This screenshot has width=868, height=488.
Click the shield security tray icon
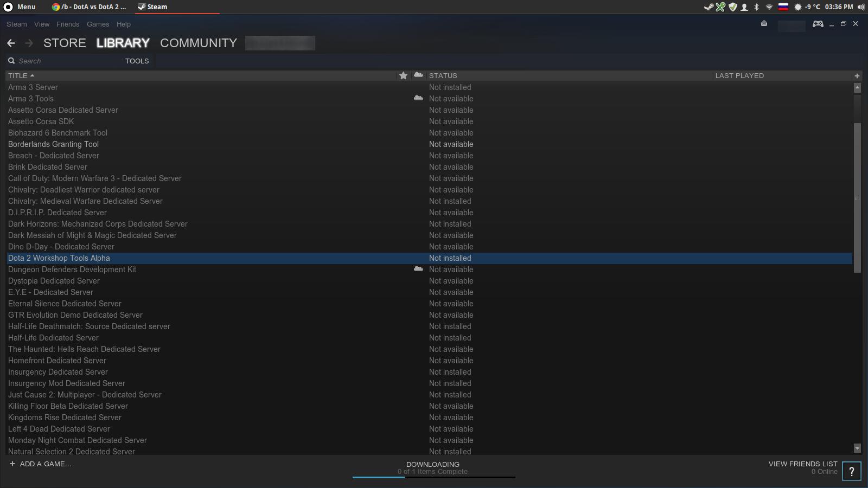pyautogui.click(x=733, y=7)
